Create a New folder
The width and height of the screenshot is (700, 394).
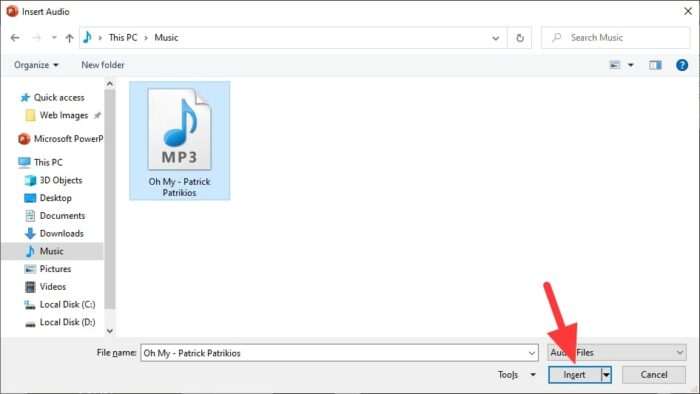click(103, 65)
